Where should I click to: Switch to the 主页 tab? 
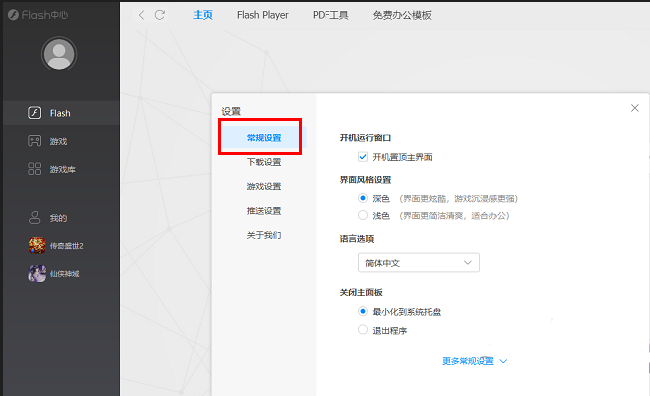(x=203, y=15)
